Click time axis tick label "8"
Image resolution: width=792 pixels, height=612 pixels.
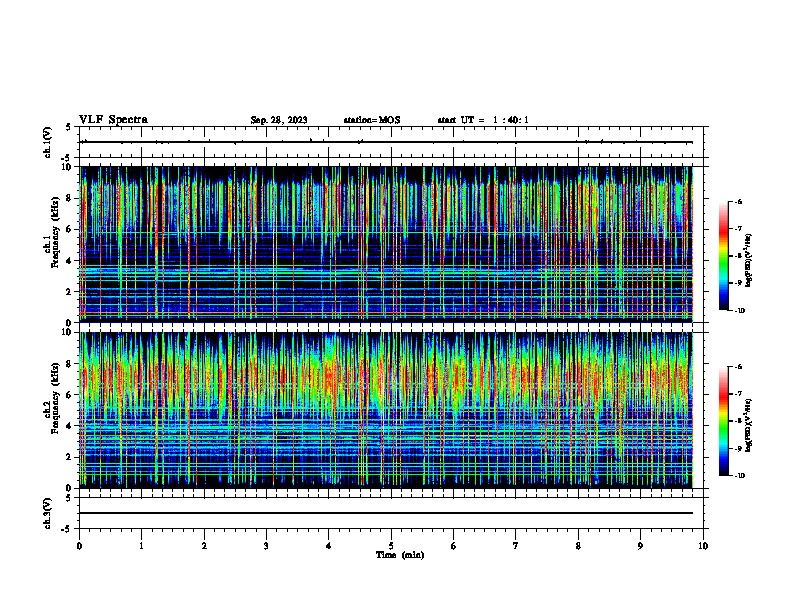point(578,546)
